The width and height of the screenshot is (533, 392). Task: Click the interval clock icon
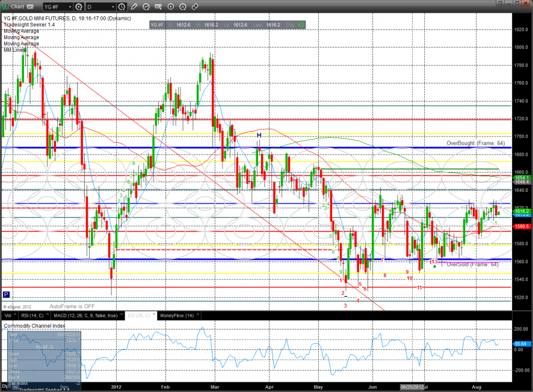point(122,7)
